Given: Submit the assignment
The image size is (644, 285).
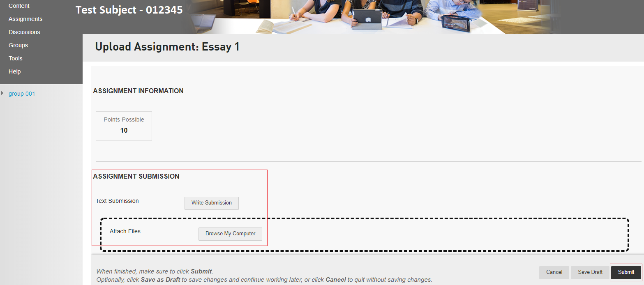Looking at the screenshot, I should [626, 272].
